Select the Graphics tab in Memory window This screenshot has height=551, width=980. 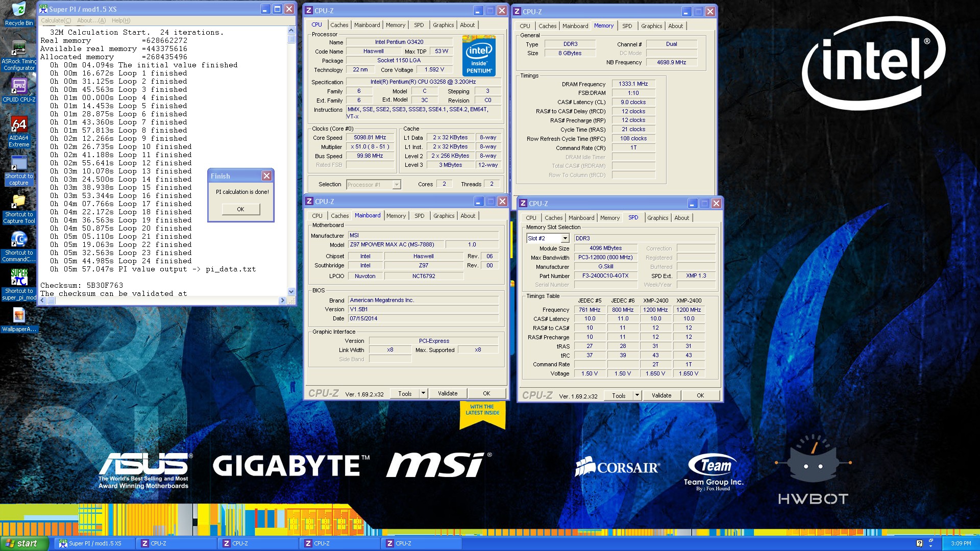(651, 26)
